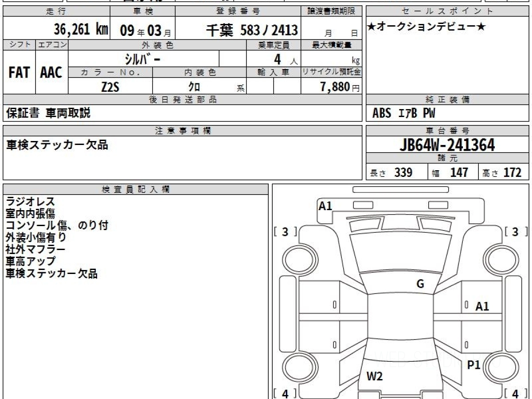Click the FAT shift type cell
Image resolution: width=532 pixels, height=399 pixels.
[x=19, y=73]
